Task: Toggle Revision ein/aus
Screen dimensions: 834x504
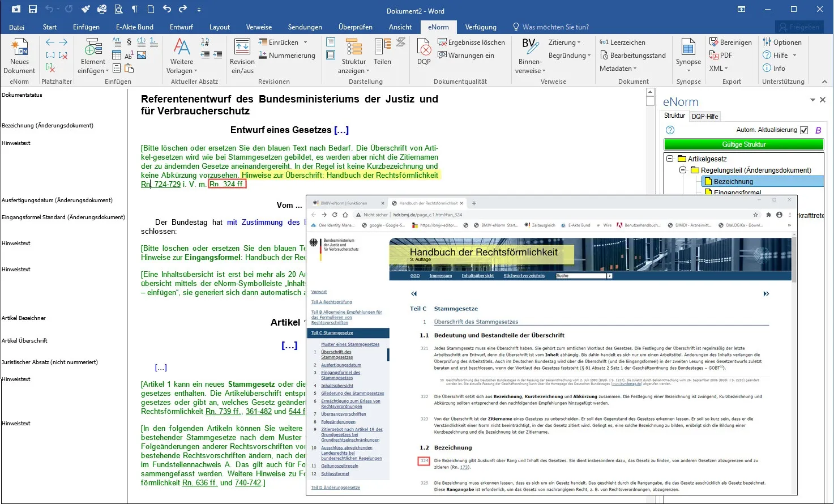Action: [242, 55]
